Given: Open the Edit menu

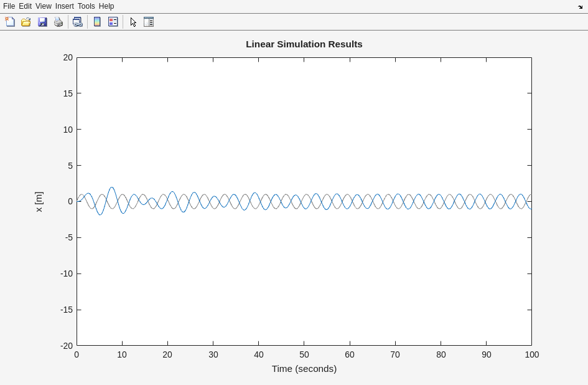Looking at the screenshot, I should click(x=25, y=6).
